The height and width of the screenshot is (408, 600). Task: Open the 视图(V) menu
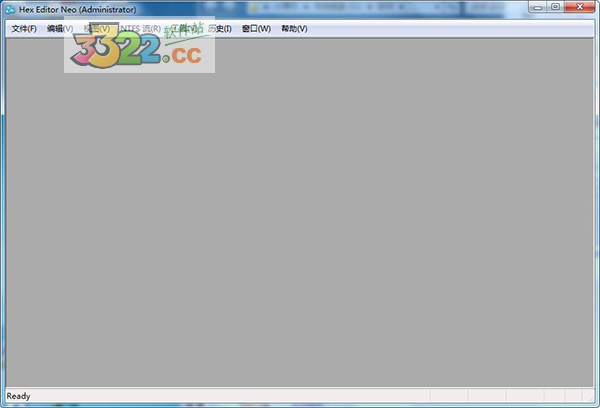96,29
